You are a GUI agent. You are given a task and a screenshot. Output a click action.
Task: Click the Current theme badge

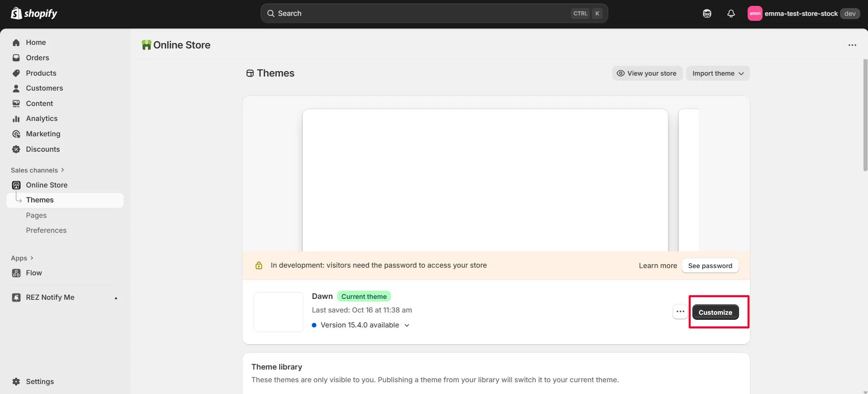tap(364, 297)
